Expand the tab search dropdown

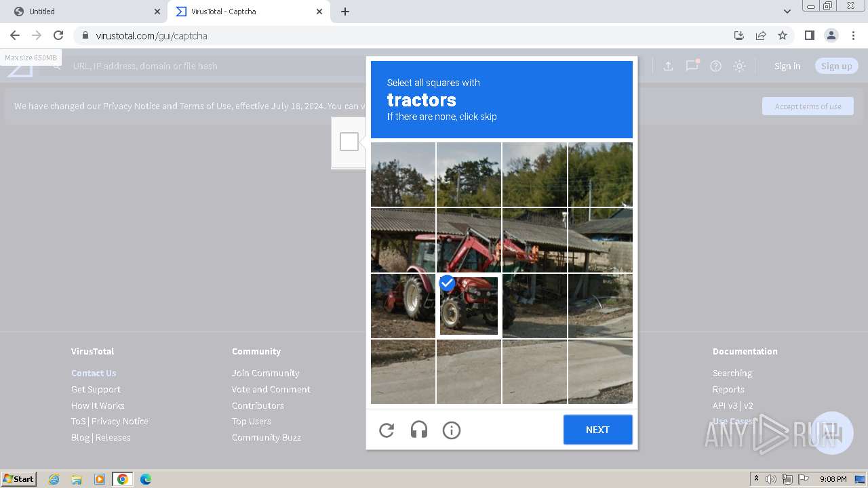787,12
